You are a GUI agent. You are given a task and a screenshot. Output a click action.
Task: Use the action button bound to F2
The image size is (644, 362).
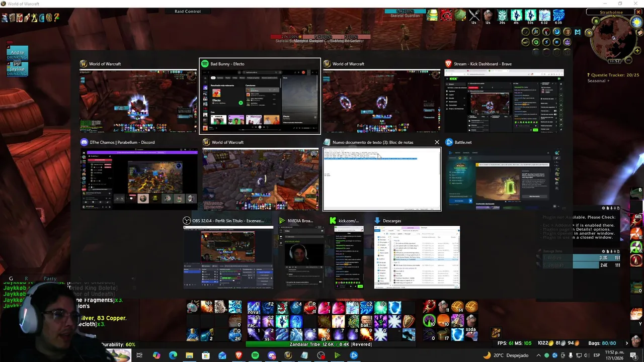pos(268,307)
